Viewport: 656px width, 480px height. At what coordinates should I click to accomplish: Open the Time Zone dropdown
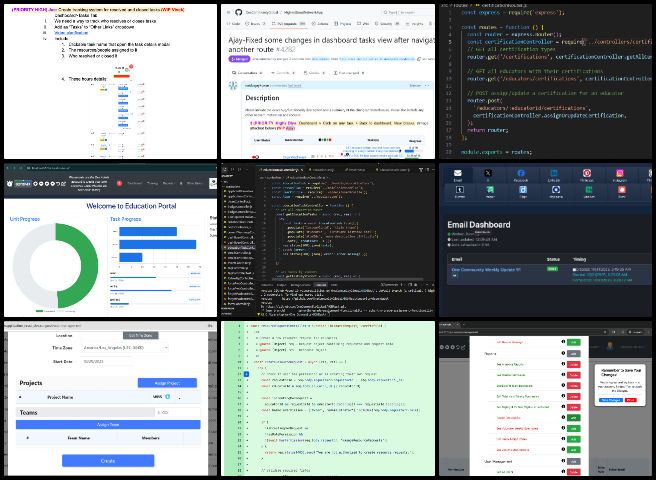(125, 348)
